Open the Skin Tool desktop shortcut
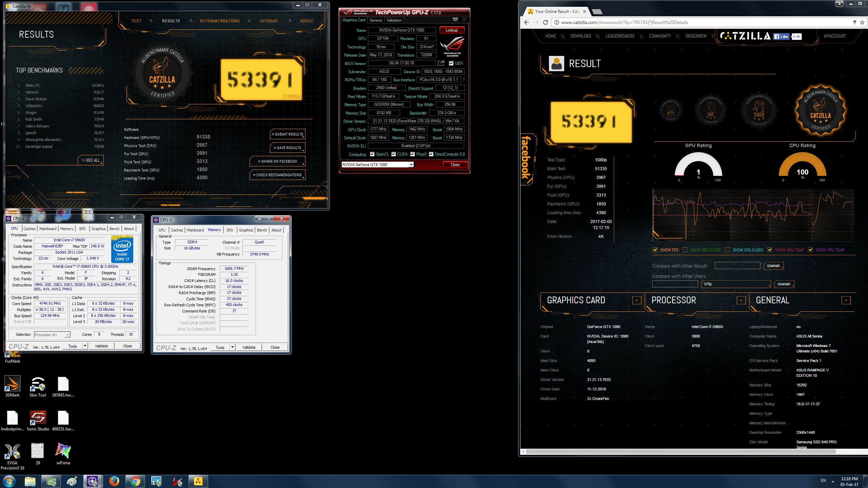The image size is (868, 488). (x=38, y=386)
